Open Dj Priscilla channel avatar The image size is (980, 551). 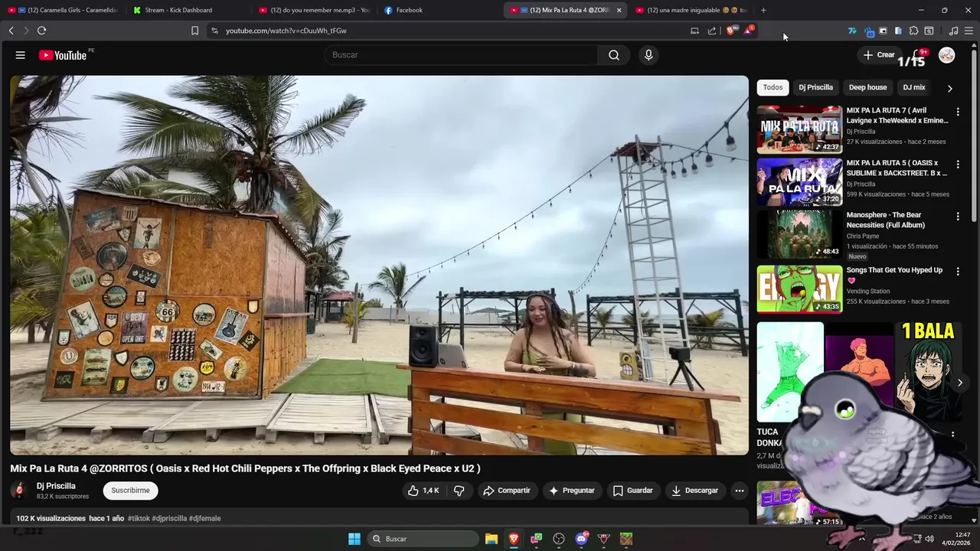(19, 491)
